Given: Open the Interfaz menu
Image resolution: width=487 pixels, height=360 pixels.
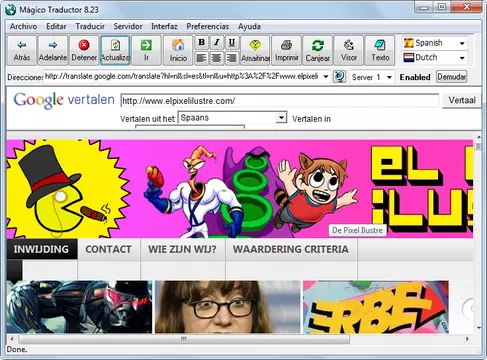Looking at the screenshot, I should pos(164,26).
